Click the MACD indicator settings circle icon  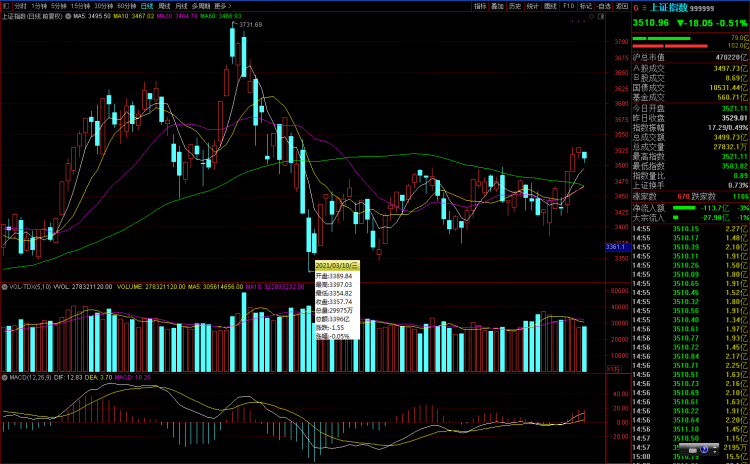pyautogui.click(x=4, y=376)
